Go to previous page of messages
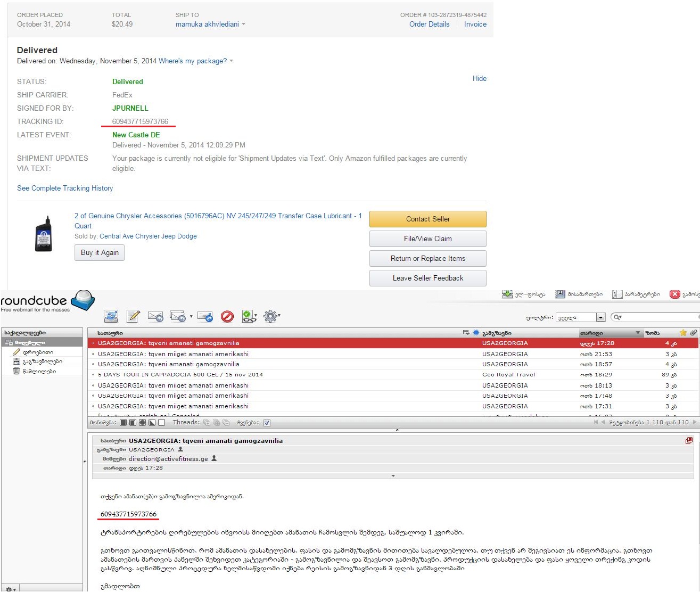 [x=603, y=422]
